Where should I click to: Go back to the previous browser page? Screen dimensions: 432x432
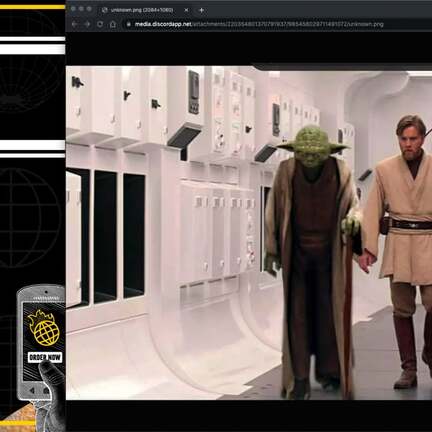coord(74,24)
